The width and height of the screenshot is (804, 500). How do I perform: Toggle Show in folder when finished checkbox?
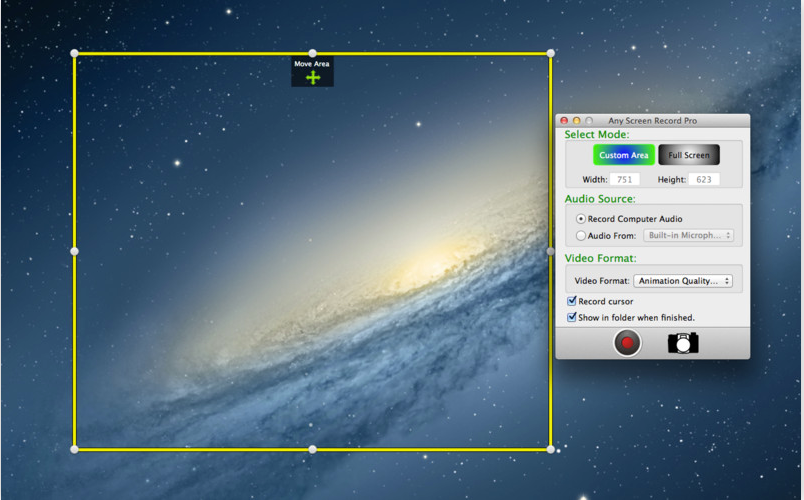(572, 317)
